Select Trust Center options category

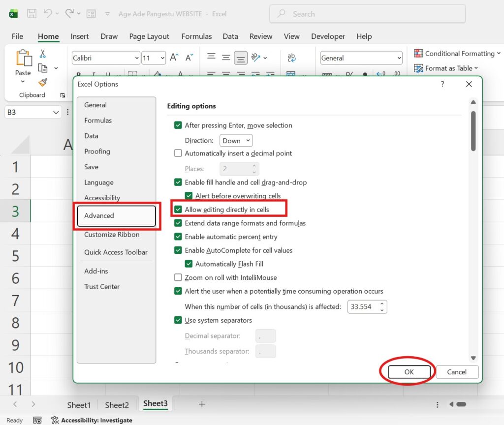(x=102, y=287)
